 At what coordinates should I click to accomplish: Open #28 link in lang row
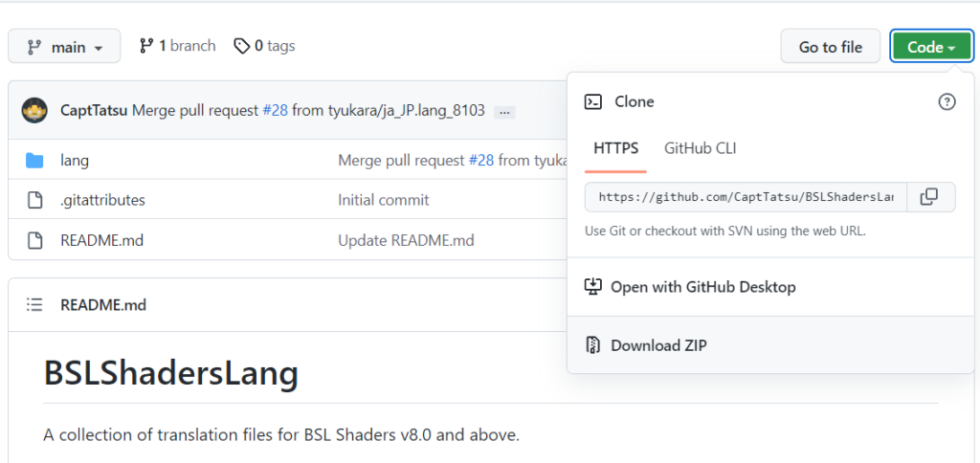point(481,161)
